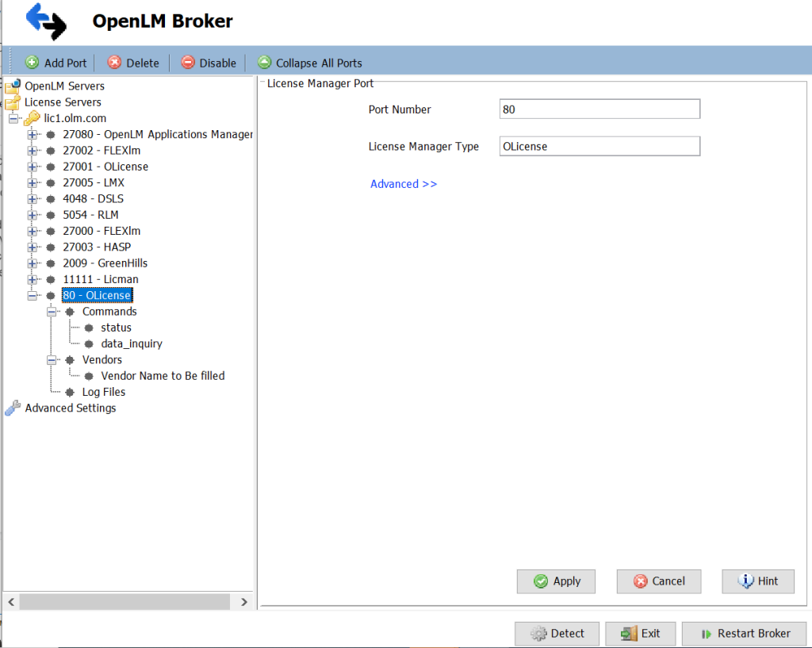Click the Detect button
The image size is (812, 648).
[557, 633]
